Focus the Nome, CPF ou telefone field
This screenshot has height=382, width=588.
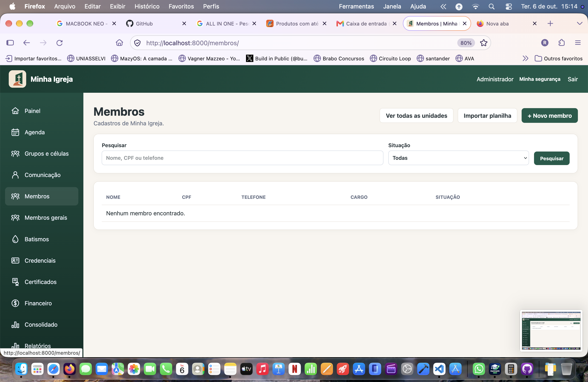(x=242, y=158)
